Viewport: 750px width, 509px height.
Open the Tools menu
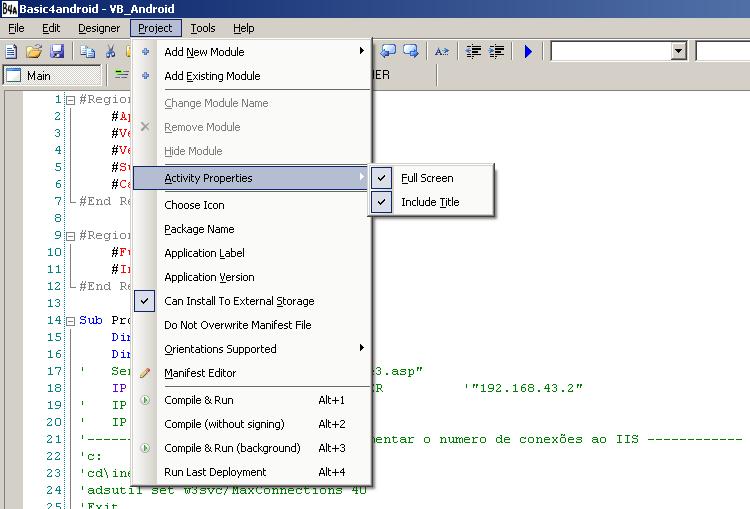[203, 28]
